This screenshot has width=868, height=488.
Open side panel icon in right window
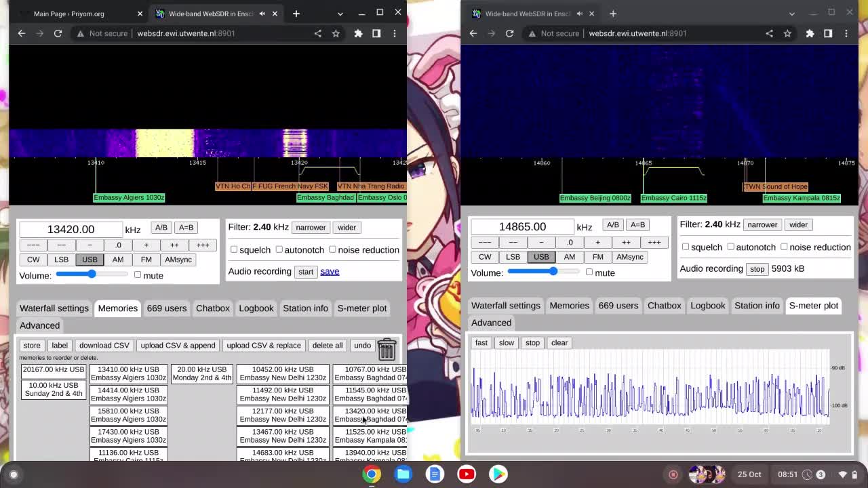click(x=828, y=33)
